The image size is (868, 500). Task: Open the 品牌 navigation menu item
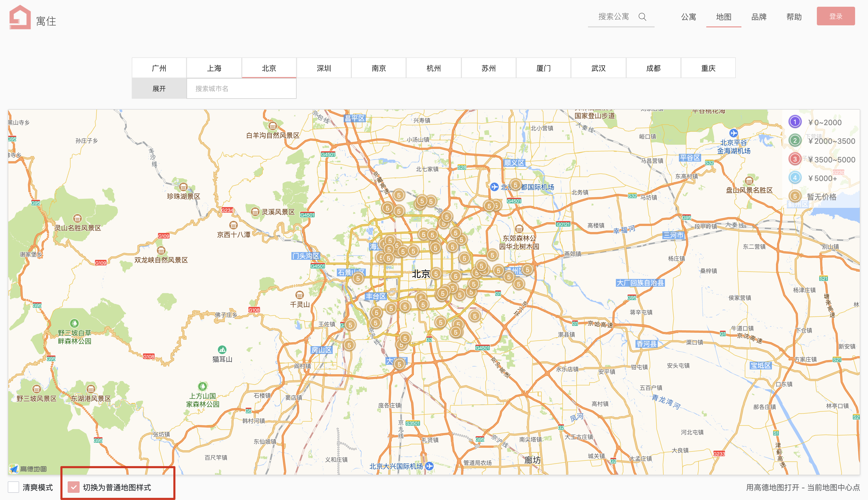coord(758,17)
